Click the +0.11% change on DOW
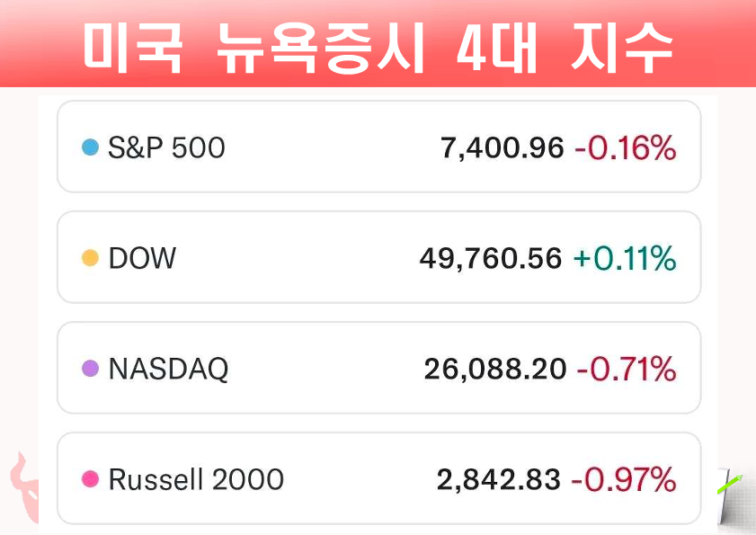The height and width of the screenshot is (535, 756). (x=625, y=258)
